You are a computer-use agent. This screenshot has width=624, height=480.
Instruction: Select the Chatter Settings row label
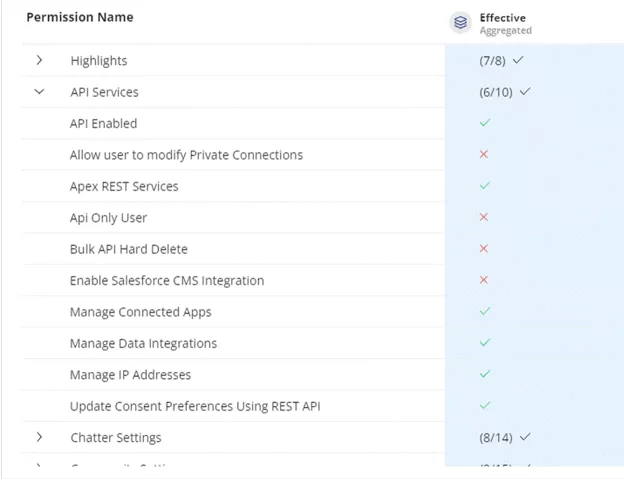click(116, 437)
